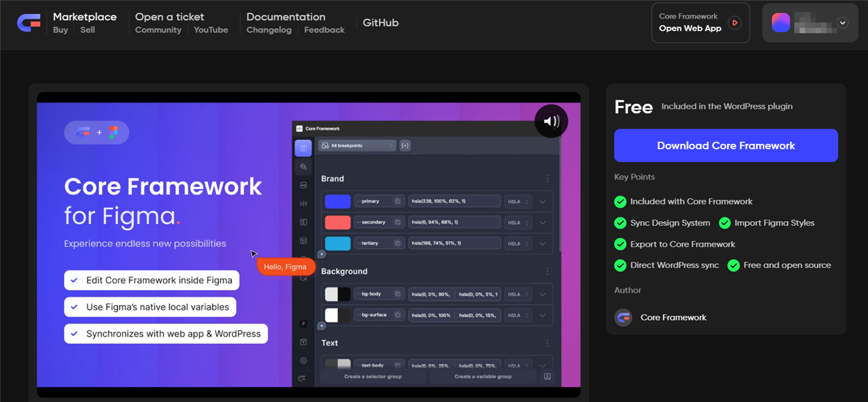Select the typography sidebar icon in plugin
This screenshot has width=868, height=402.
[x=303, y=185]
